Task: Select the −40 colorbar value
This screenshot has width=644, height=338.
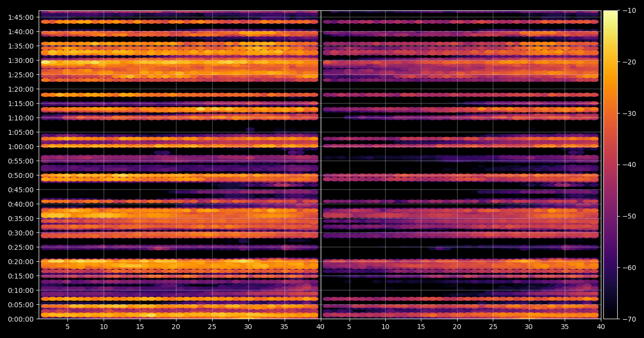Action: pyautogui.click(x=629, y=165)
